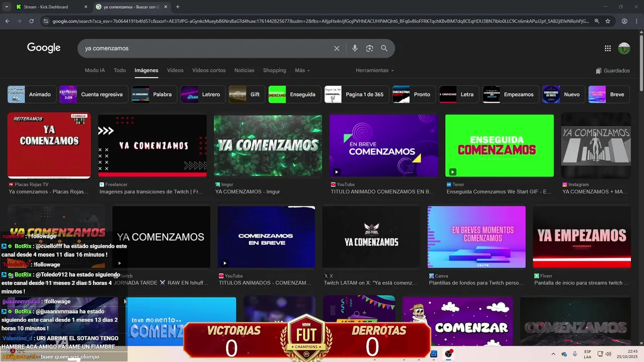Filter by the Empezamos chip
The width and height of the screenshot is (644, 362).
(510, 95)
